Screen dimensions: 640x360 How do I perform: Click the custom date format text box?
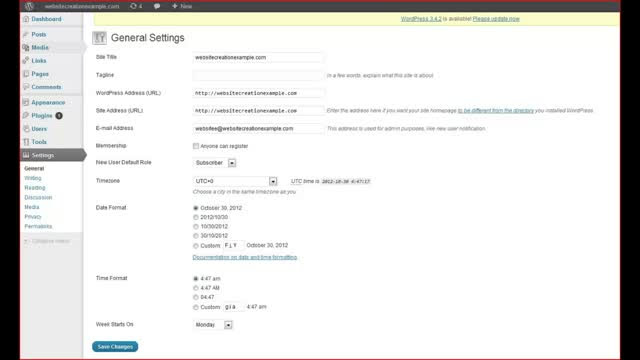(x=233, y=246)
